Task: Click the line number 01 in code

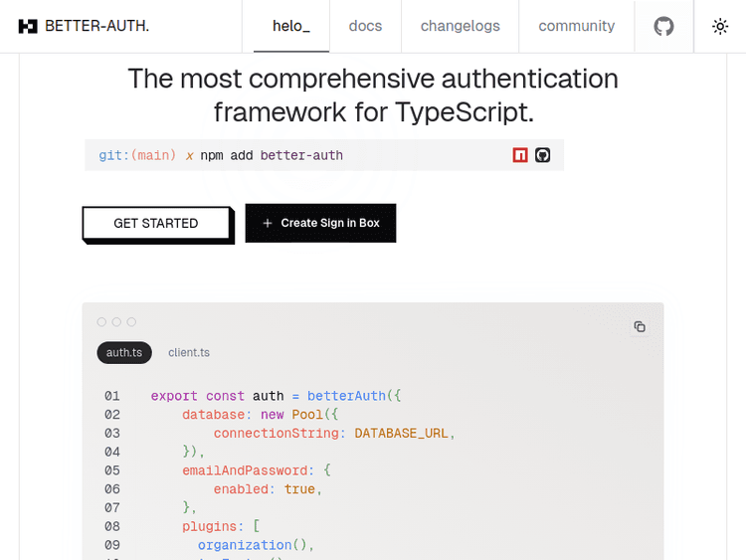Action: (x=112, y=396)
